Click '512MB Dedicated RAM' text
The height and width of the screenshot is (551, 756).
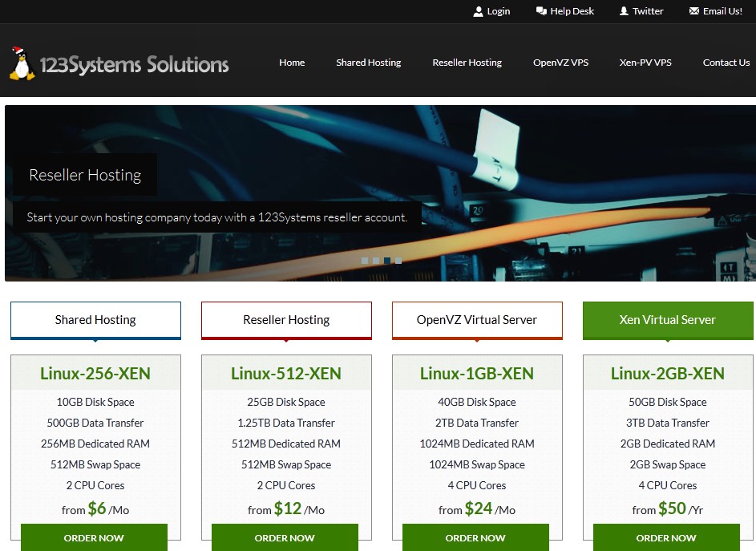286,444
